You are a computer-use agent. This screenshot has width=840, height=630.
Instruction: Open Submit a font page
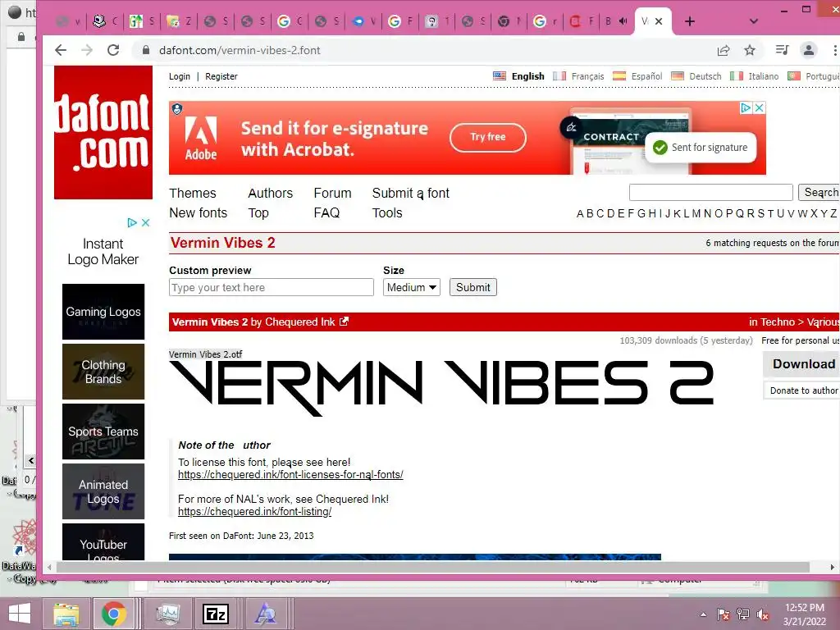pos(410,193)
